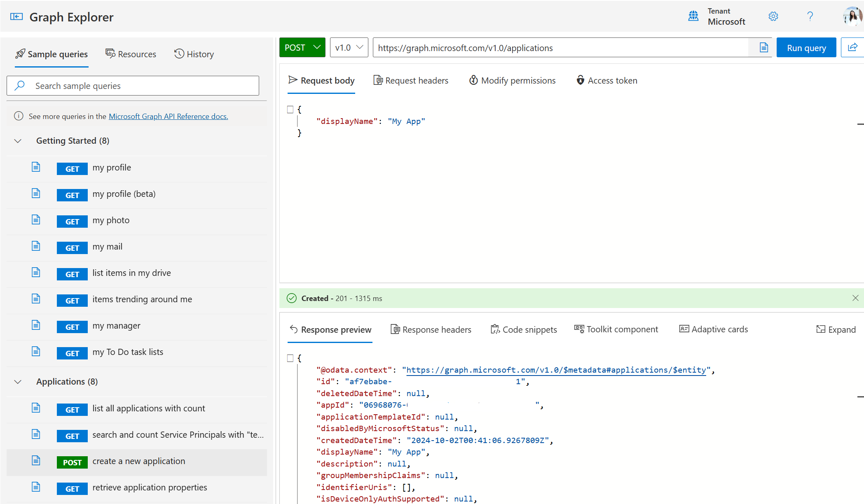Open the settings gear
Screen dimensions: 864x504
(x=773, y=16)
